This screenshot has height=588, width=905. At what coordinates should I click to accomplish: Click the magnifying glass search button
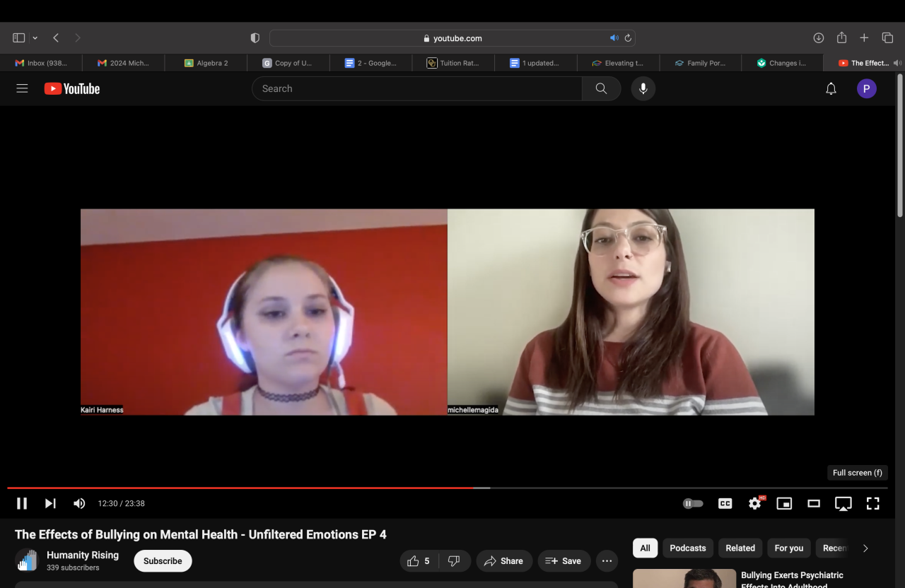click(601, 88)
